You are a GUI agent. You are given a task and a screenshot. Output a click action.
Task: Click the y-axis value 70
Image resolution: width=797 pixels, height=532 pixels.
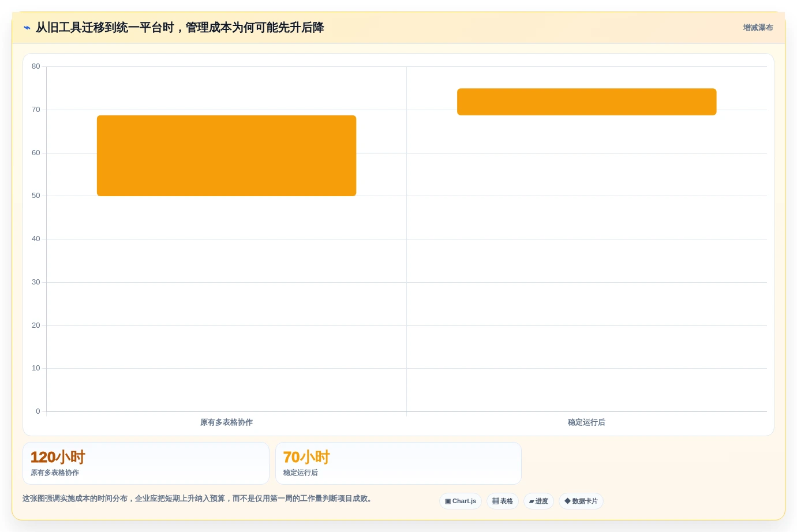click(36, 110)
